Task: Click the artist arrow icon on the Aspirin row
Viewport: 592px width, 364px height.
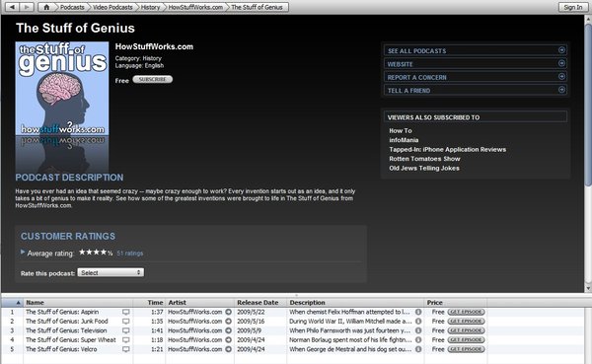Action: pyautogui.click(x=229, y=312)
